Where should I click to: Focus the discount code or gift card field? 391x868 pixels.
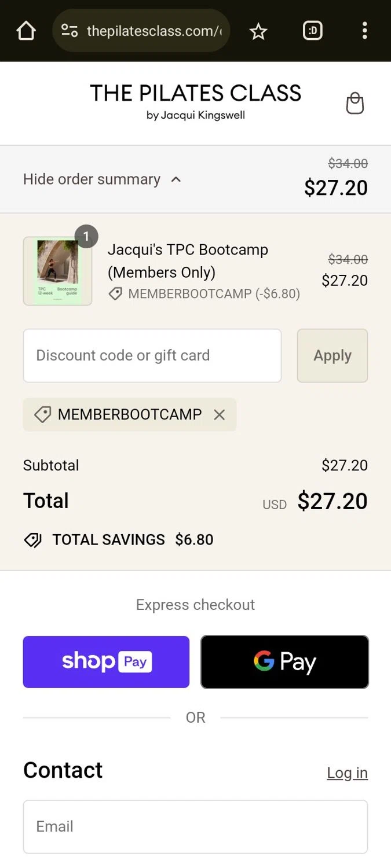(x=152, y=355)
